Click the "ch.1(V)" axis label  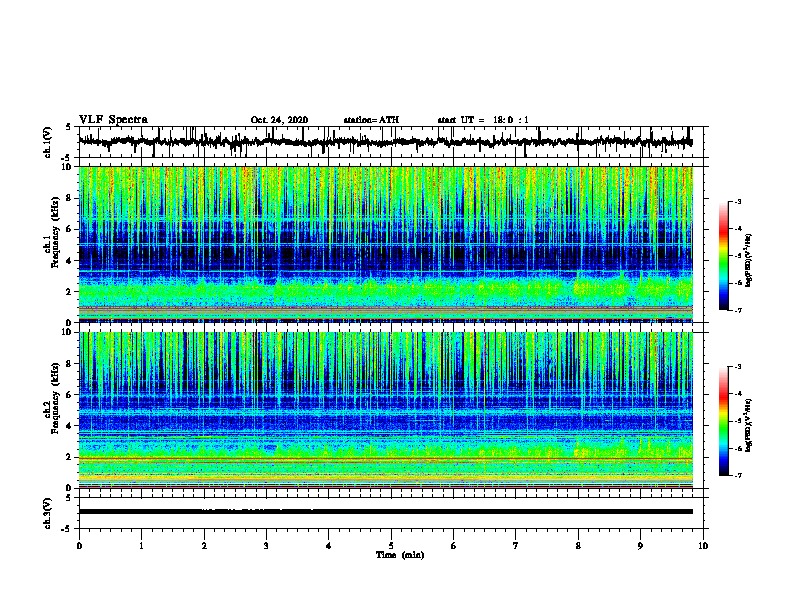point(48,142)
